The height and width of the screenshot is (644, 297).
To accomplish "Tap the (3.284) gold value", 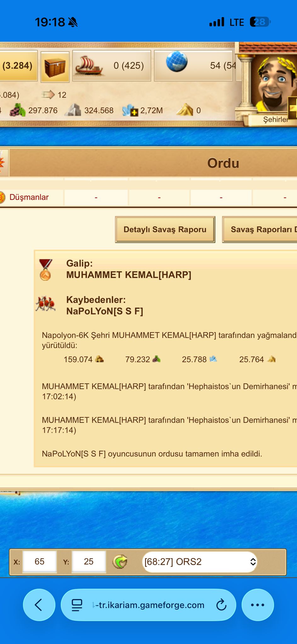I will (x=17, y=65).
